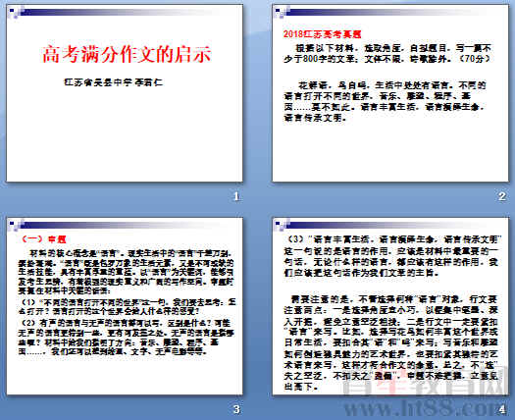Click the author subtitle line on slide 1
Screen dimensions: 515x420
tap(114, 82)
